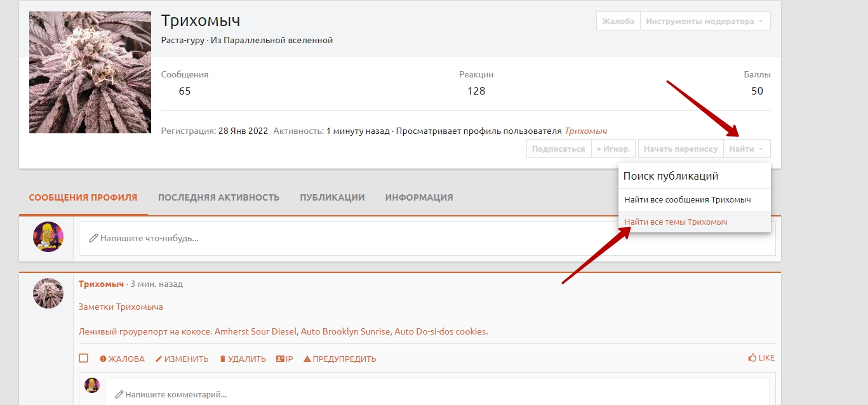The image size is (868, 405).
Task: Click the Like thumbs-up icon
Action: [752, 358]
